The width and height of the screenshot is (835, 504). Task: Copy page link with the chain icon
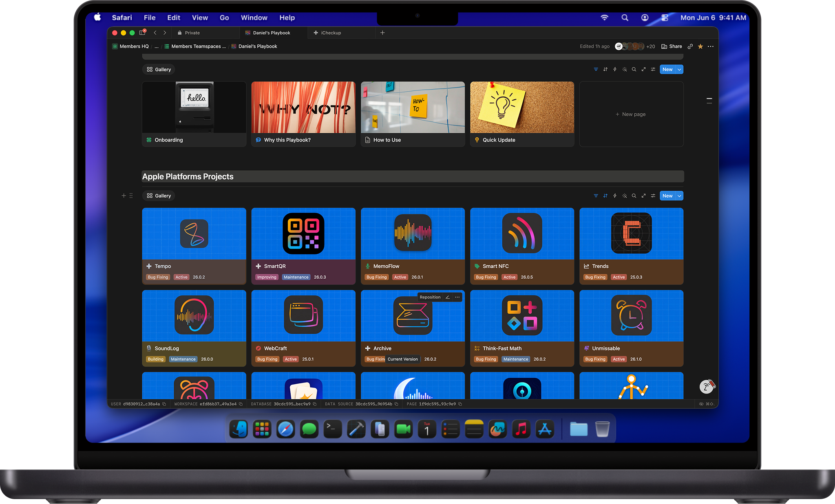(690, 46)
